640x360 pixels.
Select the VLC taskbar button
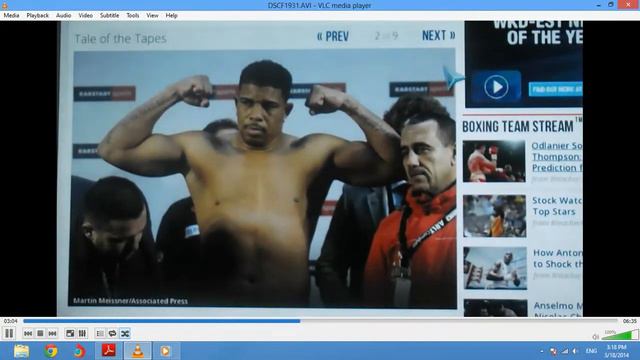138,351
